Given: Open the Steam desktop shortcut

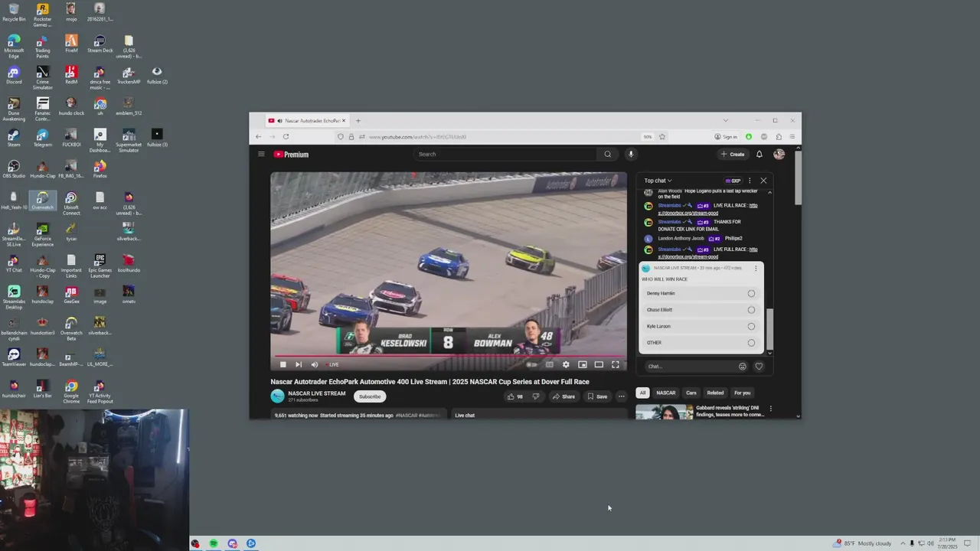Looking at the screenshot, I should click(x=14, y=138).
